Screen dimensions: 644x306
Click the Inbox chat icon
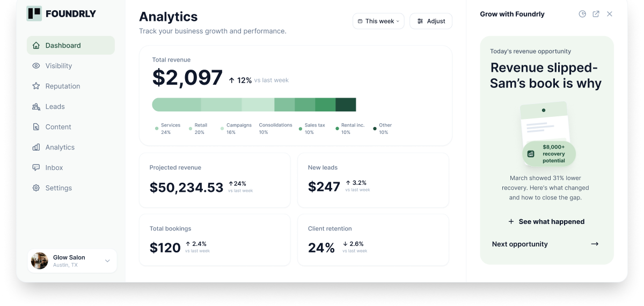[x=36, y=168]
